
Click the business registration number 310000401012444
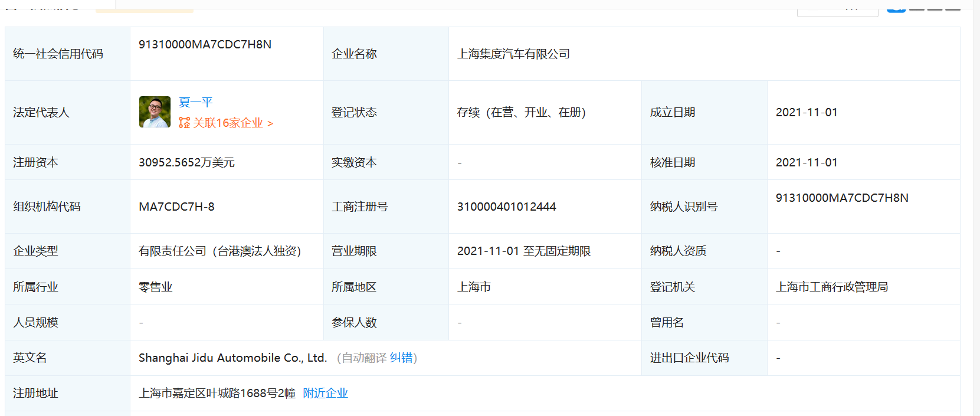point(506,207)
